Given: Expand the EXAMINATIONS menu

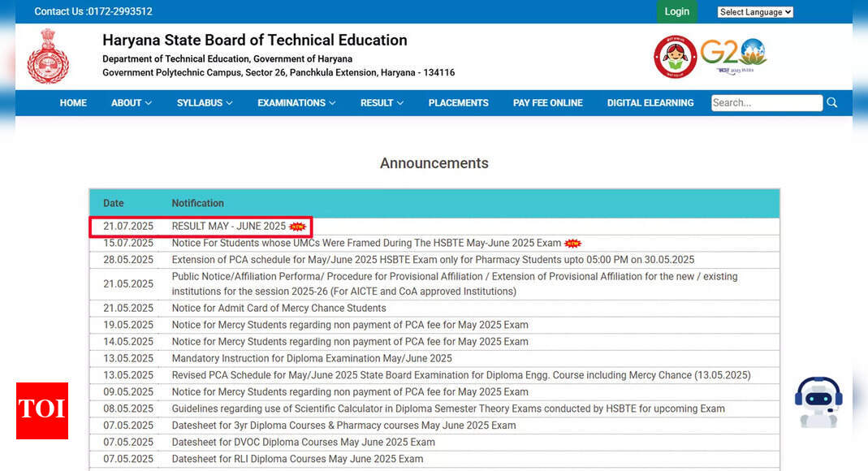Looking at the screenshot, I should click(x=296, y=103).
